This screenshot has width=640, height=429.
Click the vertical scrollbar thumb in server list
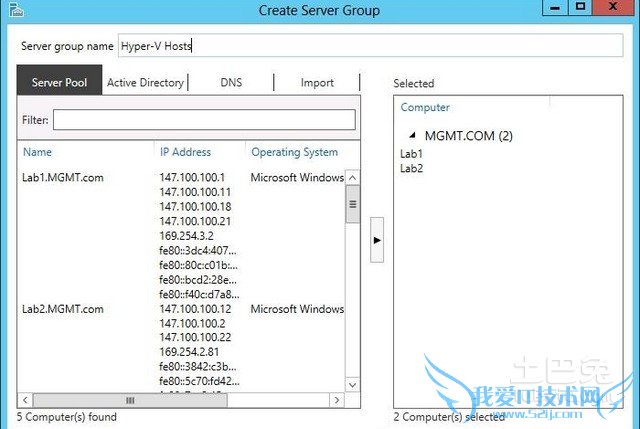(353, 204)
